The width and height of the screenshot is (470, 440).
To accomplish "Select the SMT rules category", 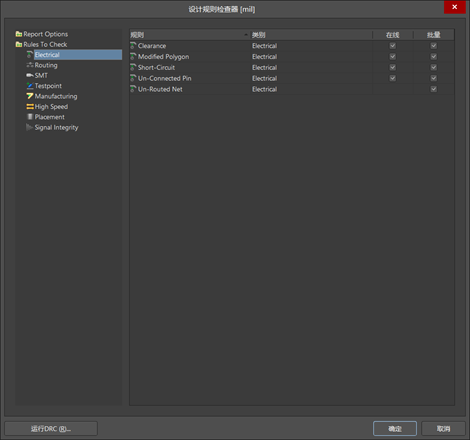I will pos(41,75).
